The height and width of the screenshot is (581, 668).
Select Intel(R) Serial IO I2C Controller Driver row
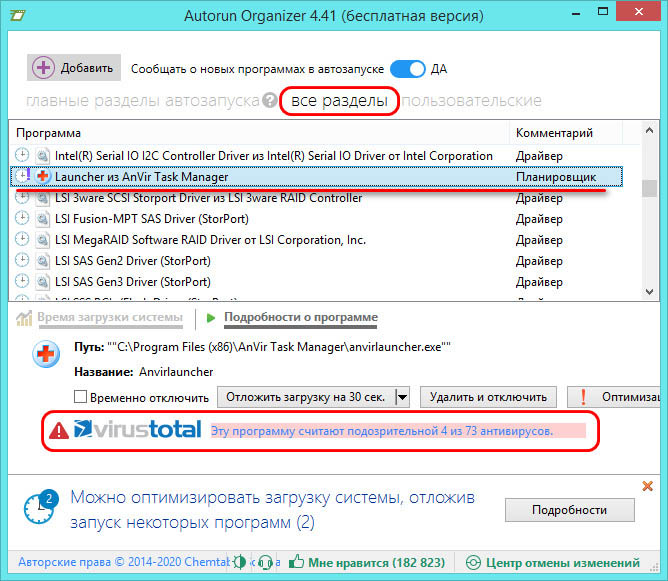[316, 156]
